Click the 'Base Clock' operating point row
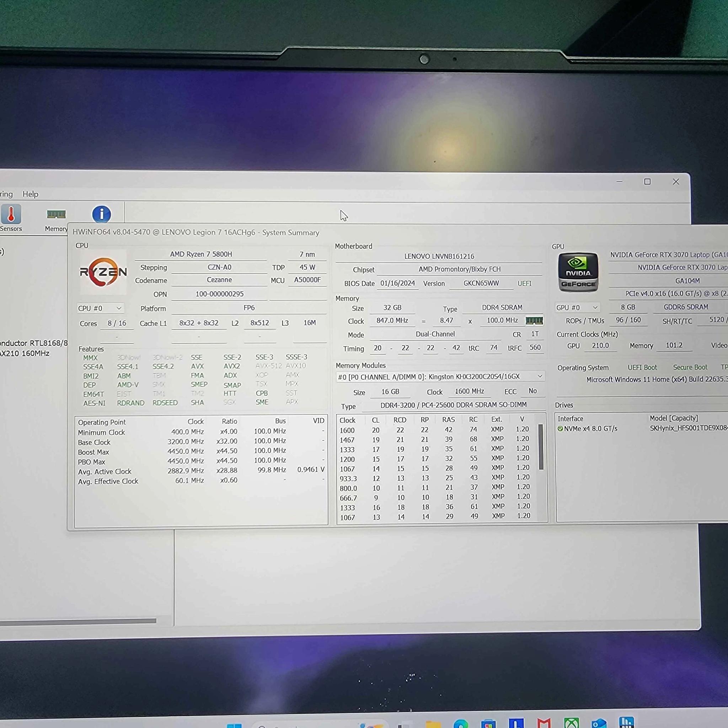This screenshot has width=728, height=728. click(x=201, y=441)
